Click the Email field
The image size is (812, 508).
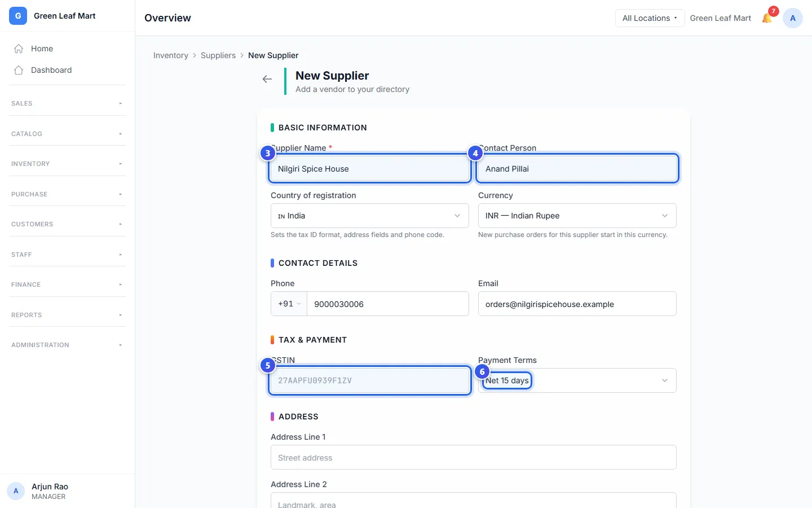coord(577,304)
